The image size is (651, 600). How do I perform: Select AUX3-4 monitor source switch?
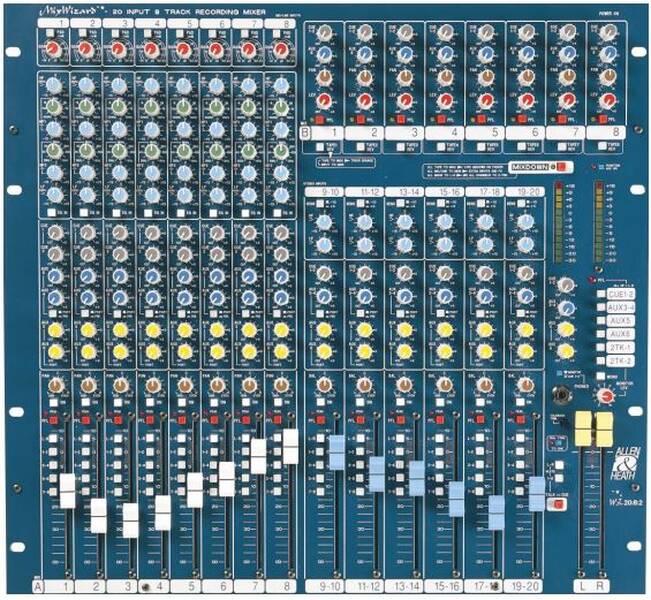pyautogui.click(x=601, y=307)
